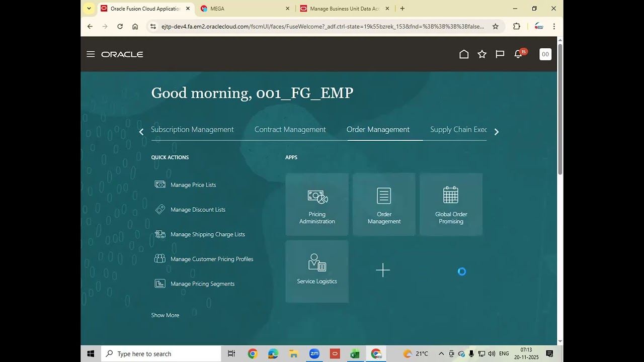Viewport: 644px width, 362px height.
Task: Open Chrome three-dot menu
Action: [x=554, y=27]
